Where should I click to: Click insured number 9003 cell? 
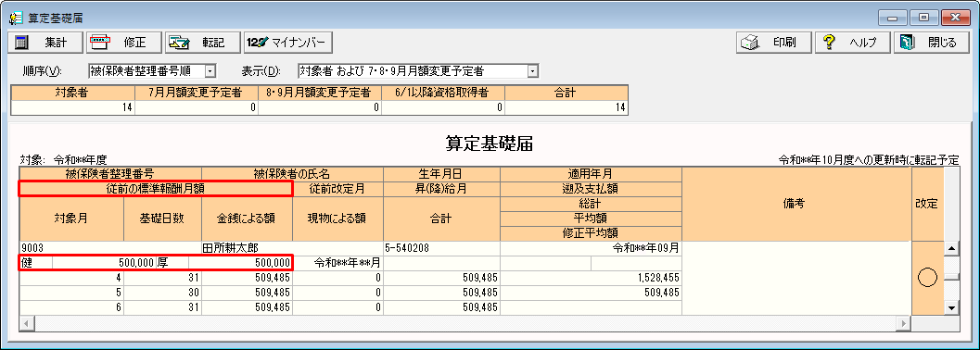[x=110, y=248]
